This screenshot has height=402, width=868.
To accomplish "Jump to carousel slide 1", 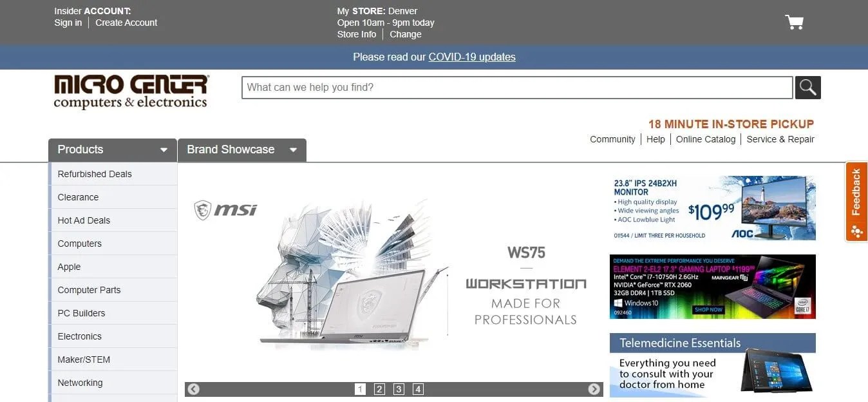I will 360,389.
